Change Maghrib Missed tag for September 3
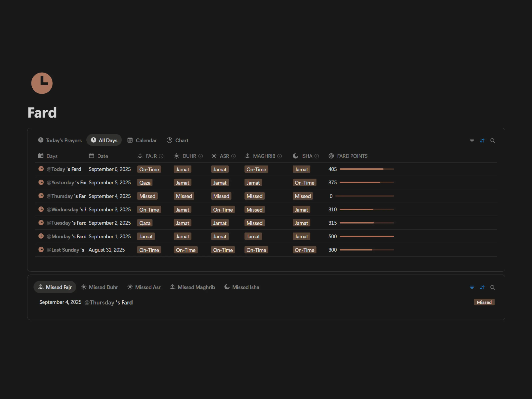Screen dimensions: 532x399 [254, 209]
